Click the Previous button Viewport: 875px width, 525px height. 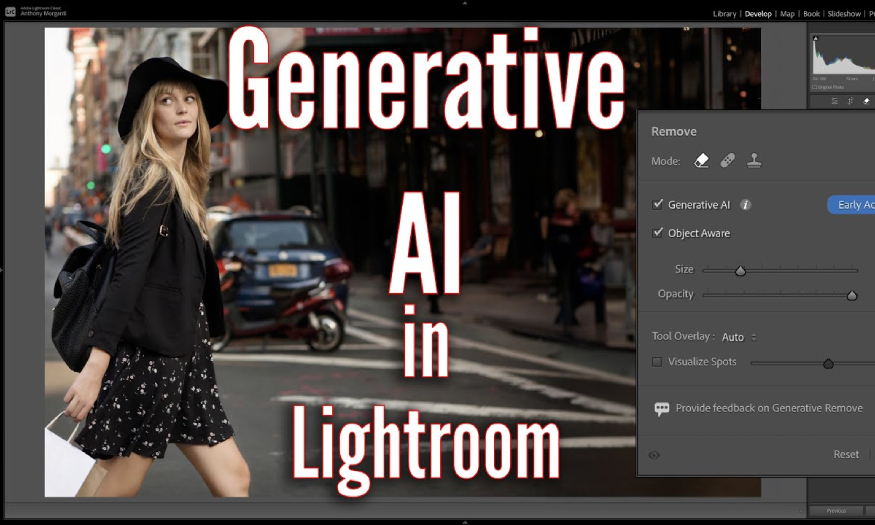coord(836,510)
